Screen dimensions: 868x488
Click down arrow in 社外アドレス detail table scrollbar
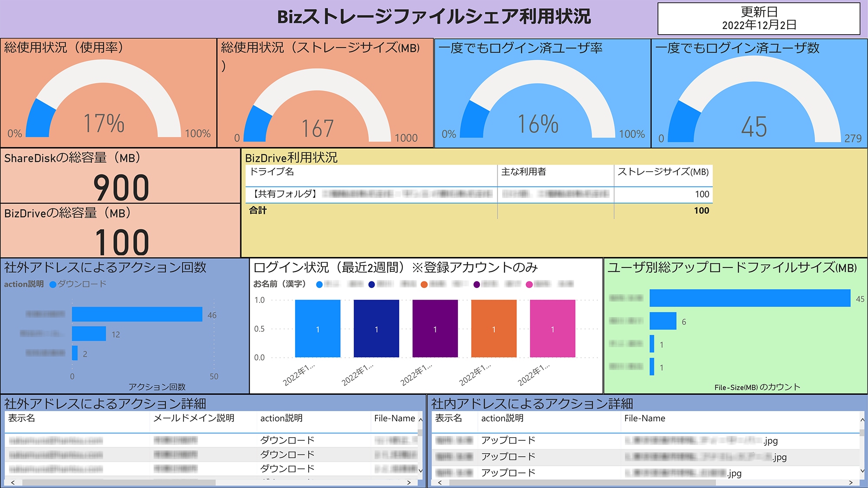point(420,470)
